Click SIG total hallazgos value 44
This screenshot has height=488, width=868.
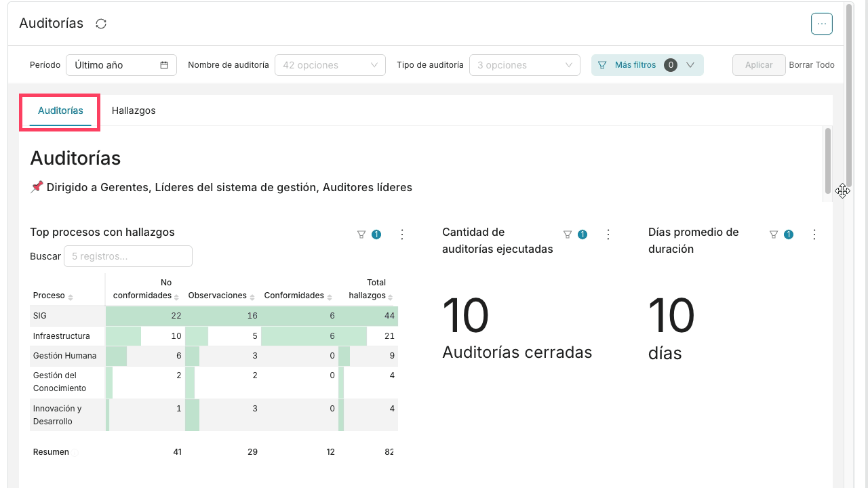coord(389,316)
